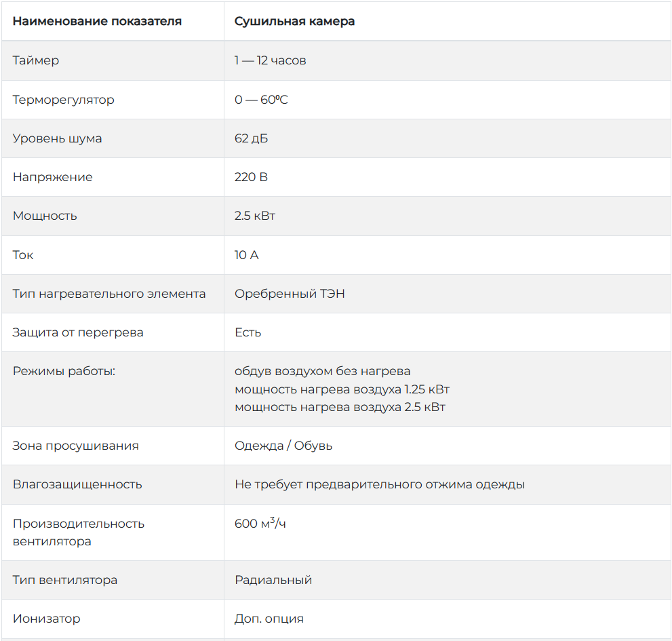Image resolution: width=672 pixels, height=641 pixels.
Task: Select the 'Таймер' row label
Action: 36,60
